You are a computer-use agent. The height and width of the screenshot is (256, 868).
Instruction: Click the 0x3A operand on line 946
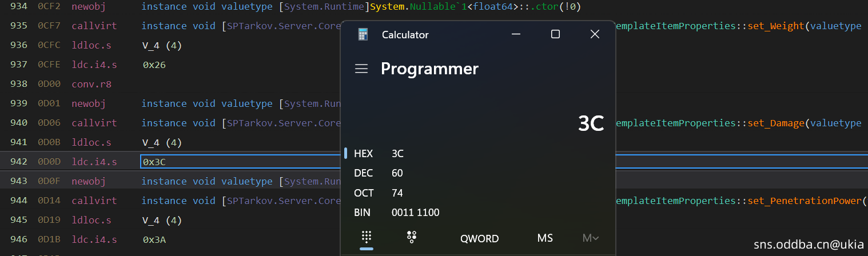tap(154, 239)
